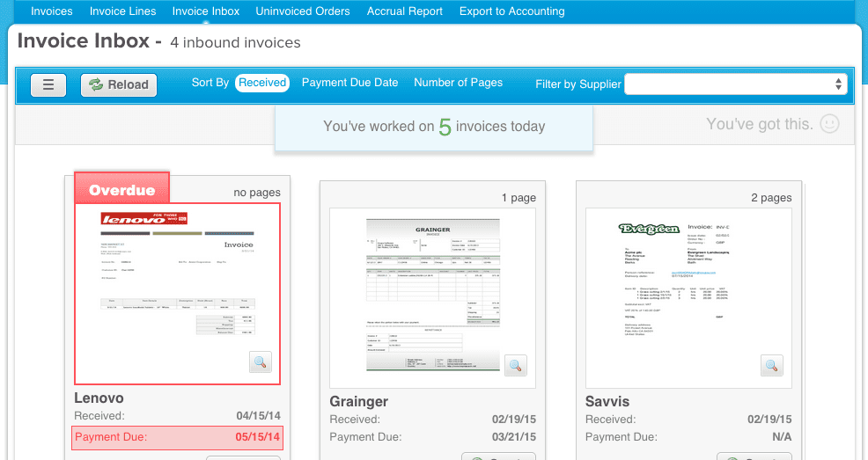Click the Lenovo supplier name
868x460 pixels.
tap(99, 398)
